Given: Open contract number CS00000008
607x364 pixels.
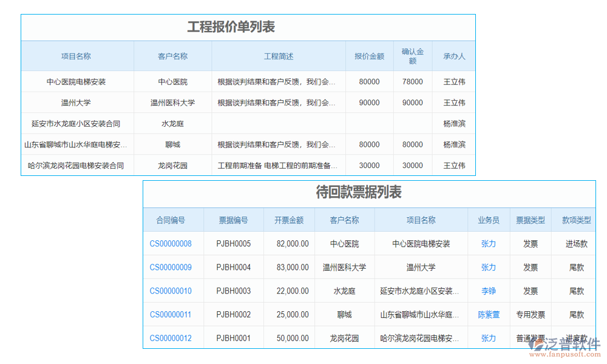Looking at the screenshot, I should click(173, 243).
